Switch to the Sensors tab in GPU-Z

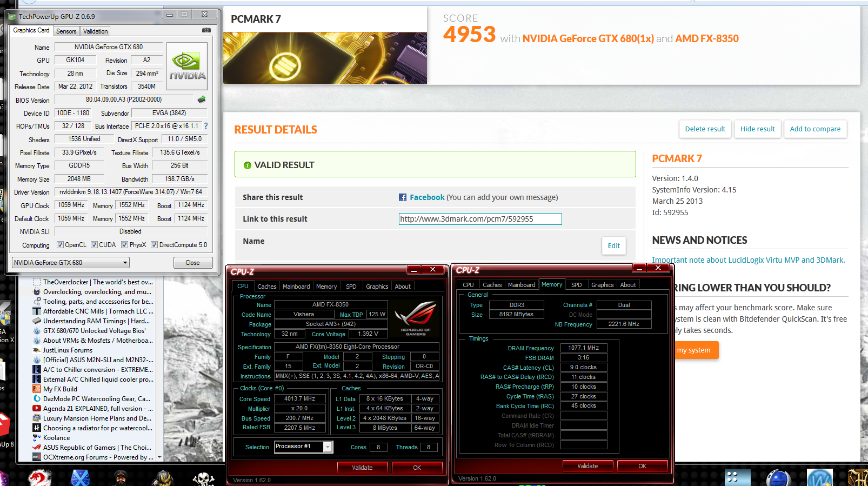(66, 31)
